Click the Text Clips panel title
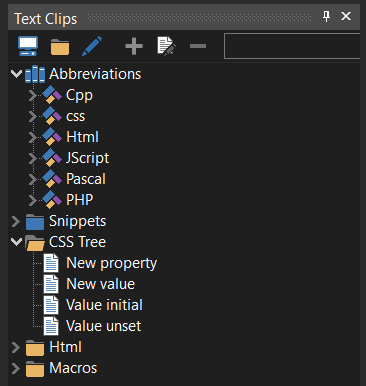366x386 pixels. tap(46, 19)
